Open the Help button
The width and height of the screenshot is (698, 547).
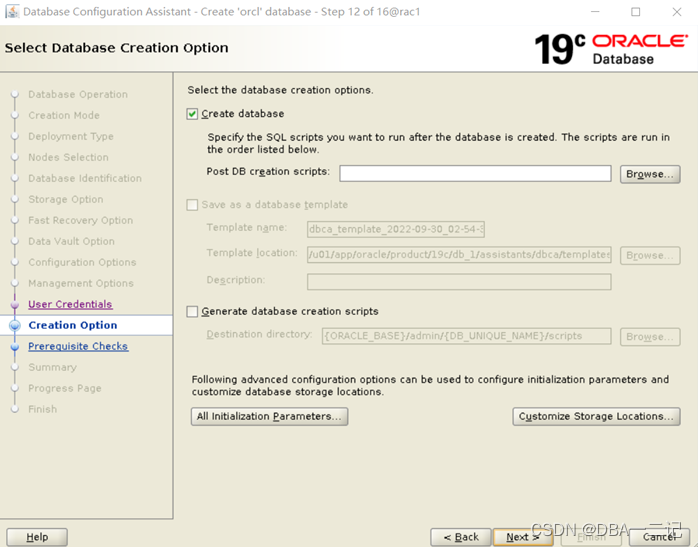coord(37,537)
